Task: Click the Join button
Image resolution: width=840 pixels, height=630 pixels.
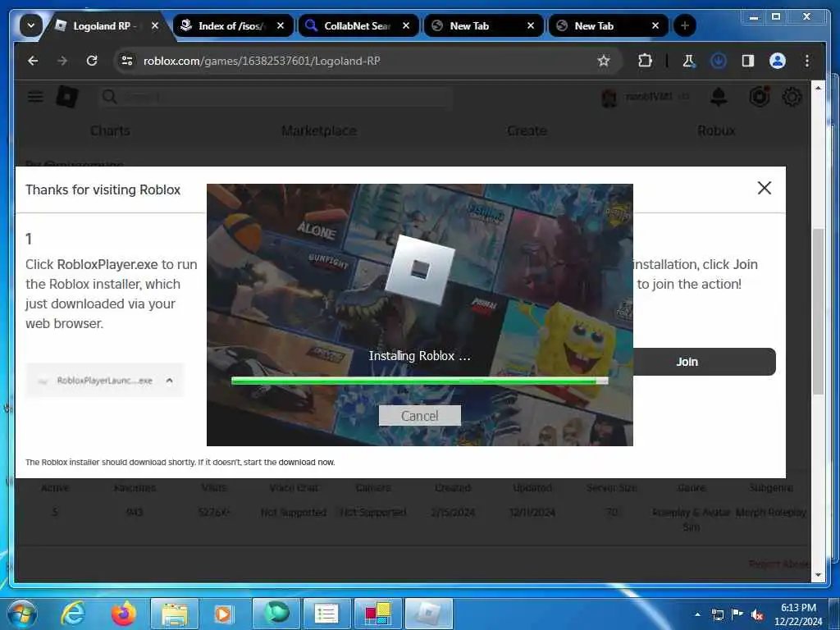Action: point(705,362)
